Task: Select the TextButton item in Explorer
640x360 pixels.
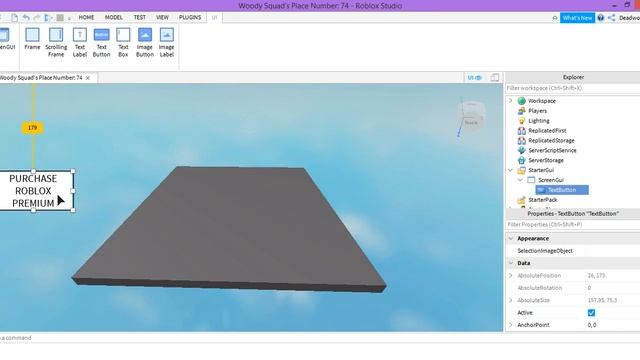Action: pos(562,190)
